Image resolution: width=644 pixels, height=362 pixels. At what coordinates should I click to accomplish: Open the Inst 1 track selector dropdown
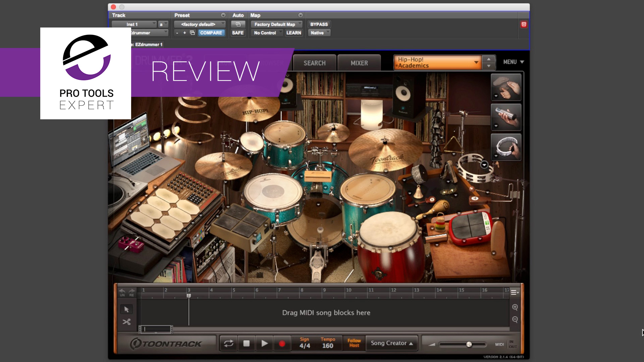point(134,24)
